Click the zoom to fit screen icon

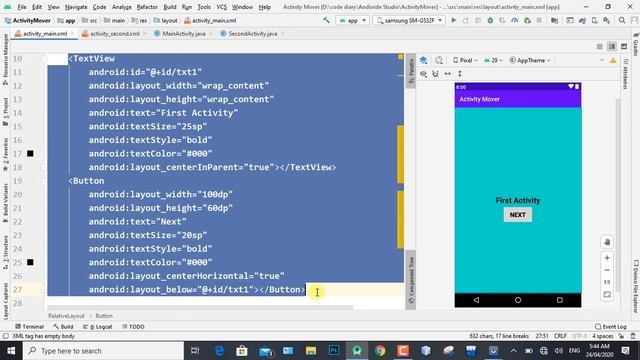pos(607,295)
